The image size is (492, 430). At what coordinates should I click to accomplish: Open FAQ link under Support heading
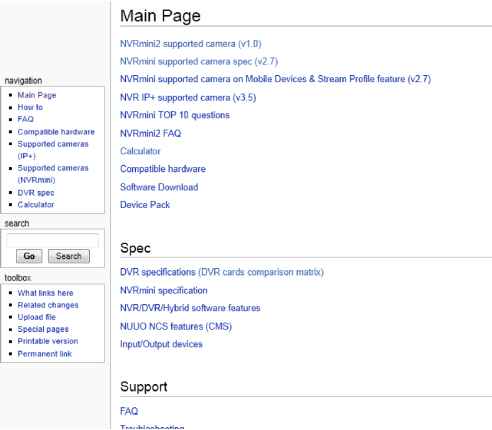(129, 411)
